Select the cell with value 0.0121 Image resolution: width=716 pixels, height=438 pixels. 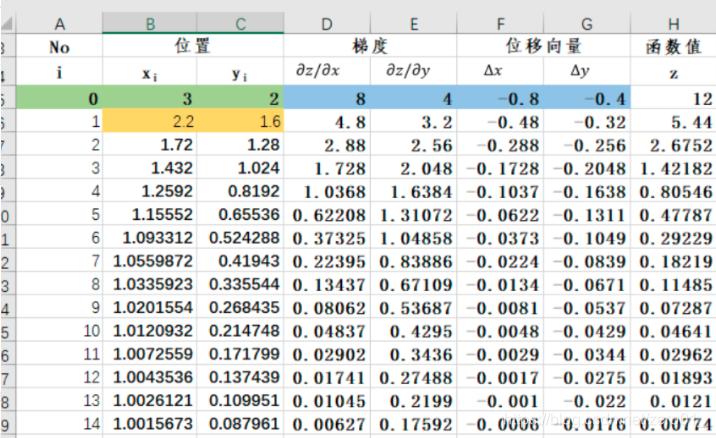point(673,401)
